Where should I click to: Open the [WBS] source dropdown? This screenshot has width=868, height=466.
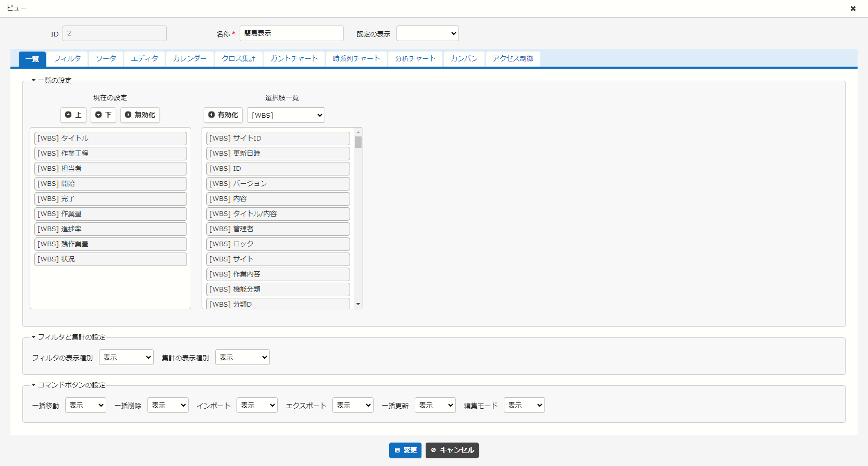click(x=286, y=115)
